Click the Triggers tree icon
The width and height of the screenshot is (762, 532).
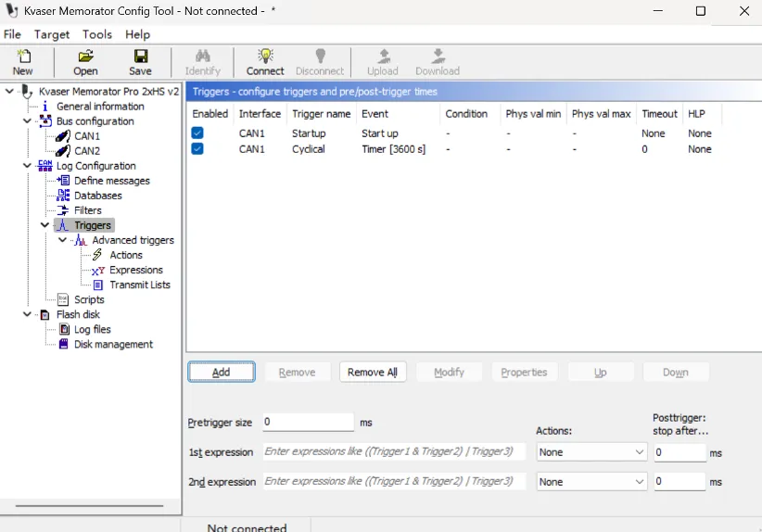click(x=63, y=225)
